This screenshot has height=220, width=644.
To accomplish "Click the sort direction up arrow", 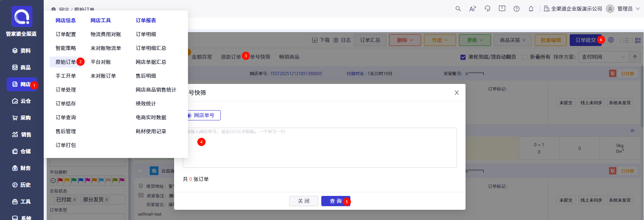I will click(635, 57).
